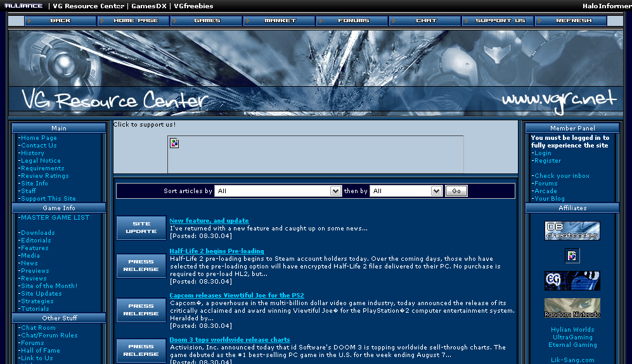This screenshot has height=364, width=632.
Task: Click the Register link in Member Panel
Action: [548, 161]
